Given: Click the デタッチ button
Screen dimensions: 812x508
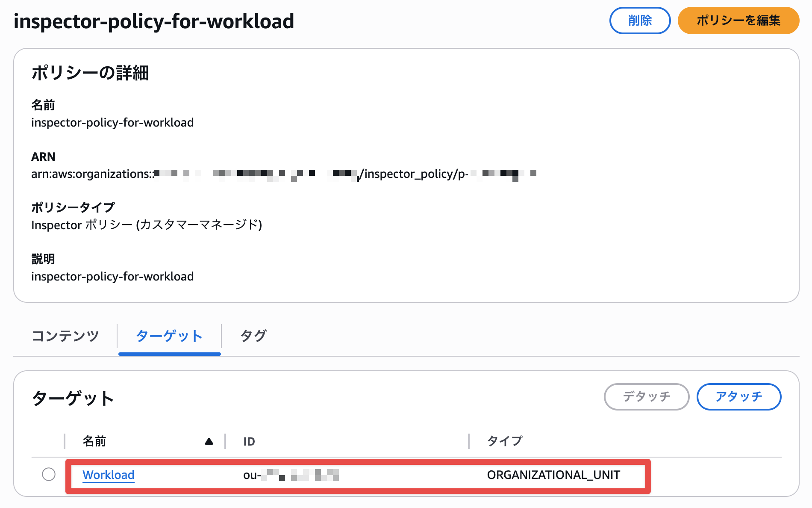Looking at the screenshot, I should pos(646,397).
